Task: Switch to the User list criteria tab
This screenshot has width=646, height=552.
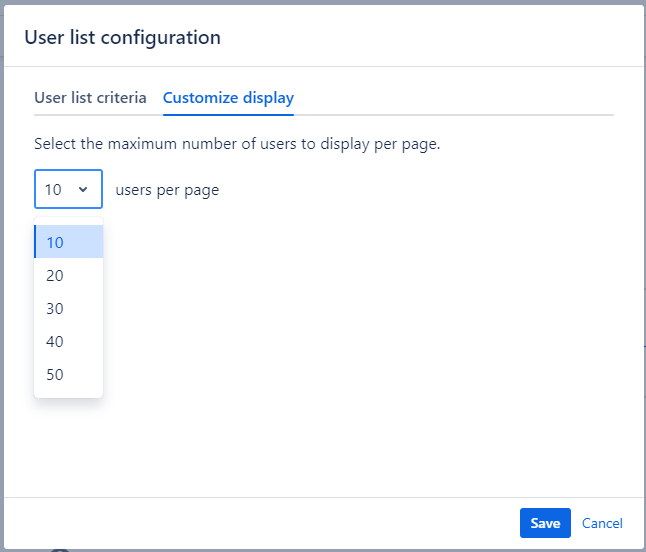Action: [90, 98]
